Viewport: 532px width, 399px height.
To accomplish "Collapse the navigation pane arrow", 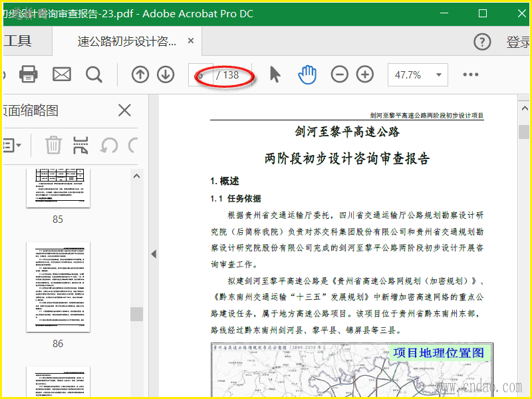I will pos(154,254).
